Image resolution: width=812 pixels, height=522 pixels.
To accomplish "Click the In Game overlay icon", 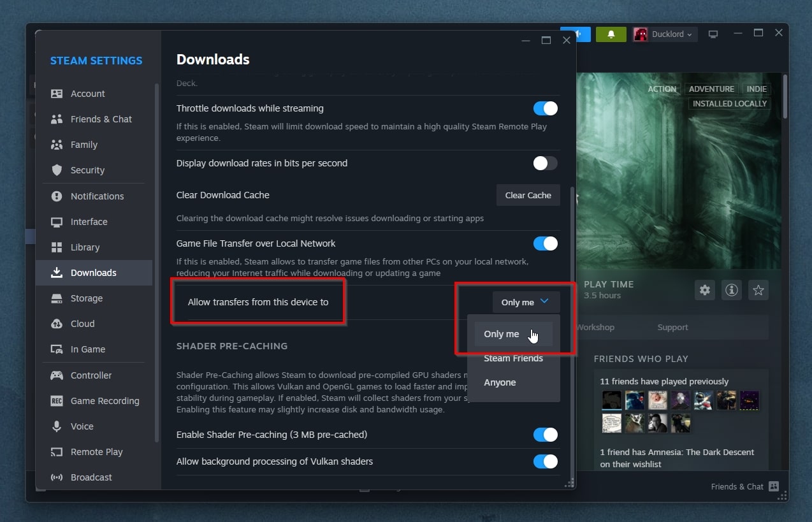I will click(x=57, y=349).
